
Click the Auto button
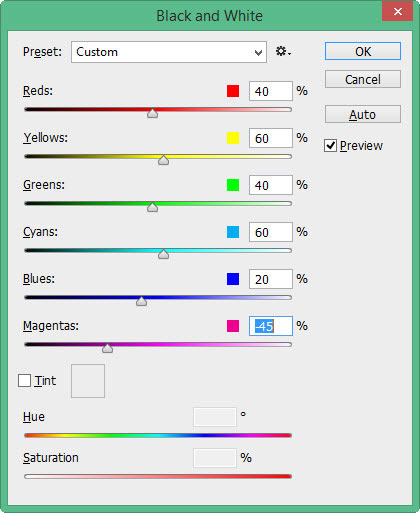click(x=363, y=114)
